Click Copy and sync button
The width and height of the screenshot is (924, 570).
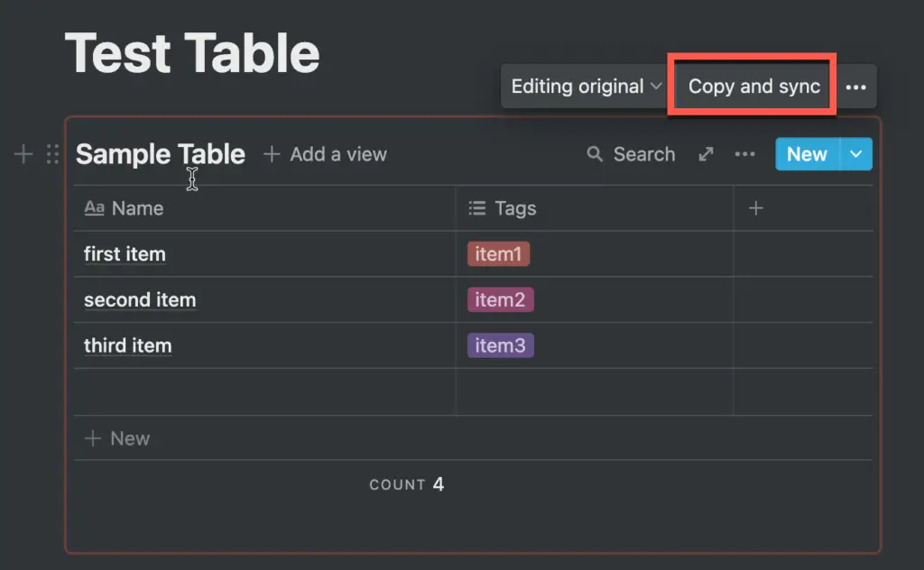coord(754,87)
